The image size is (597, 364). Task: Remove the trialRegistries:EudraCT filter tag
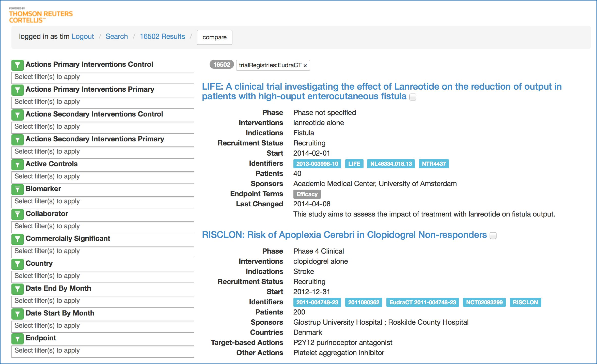(x=305, y=66)
